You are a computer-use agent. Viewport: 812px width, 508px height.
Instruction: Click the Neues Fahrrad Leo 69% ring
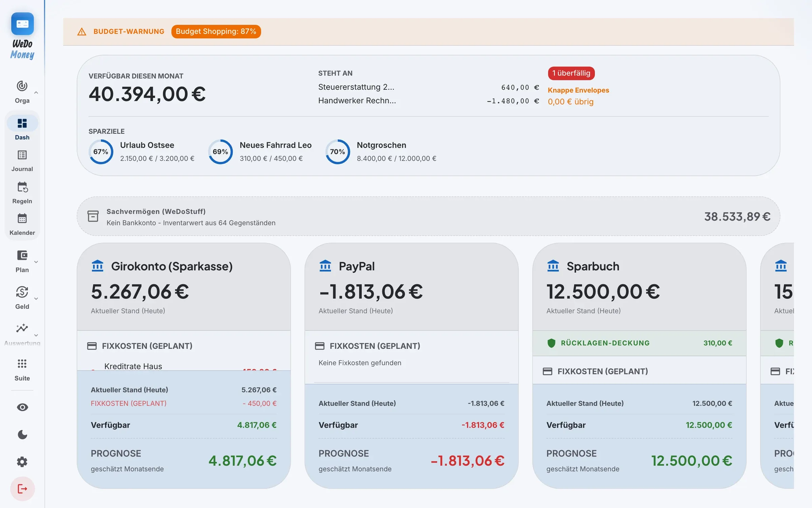coord(220,152)
